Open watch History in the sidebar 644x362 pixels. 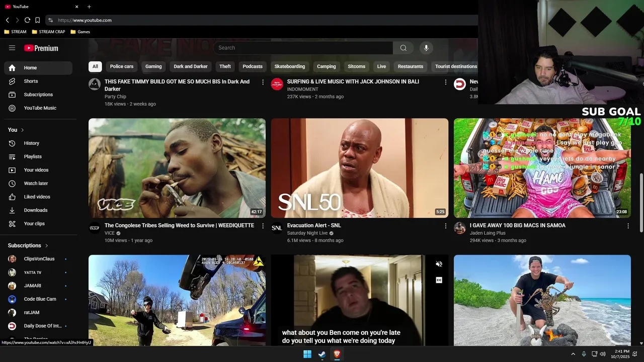click(38, 143)
